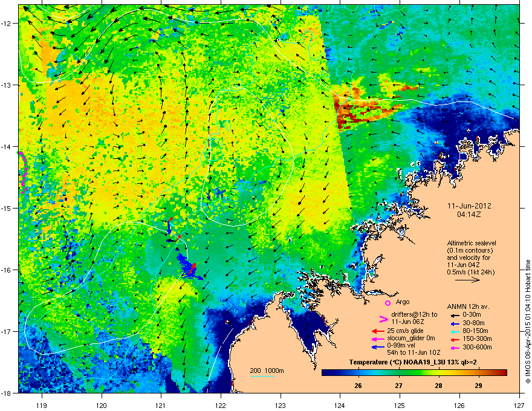Click the 'Altimetric sealevel' legend text

click(472, 243)
